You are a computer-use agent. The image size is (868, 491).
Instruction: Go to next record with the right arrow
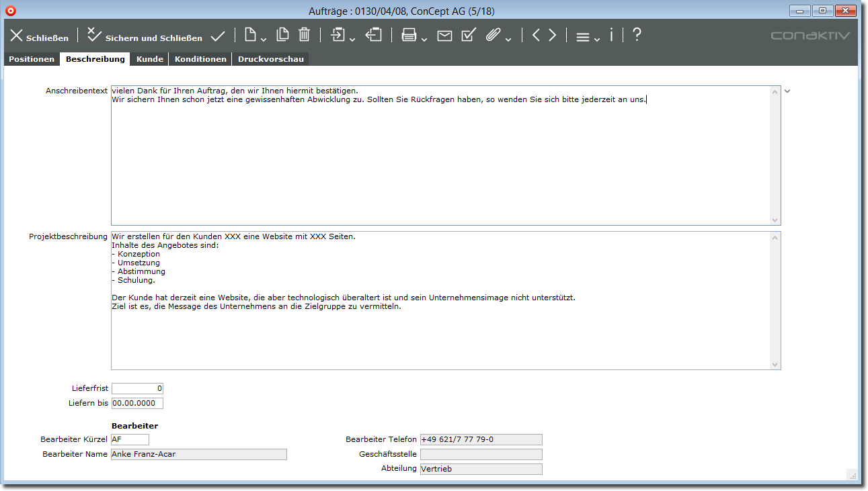[x=553, y=36]
